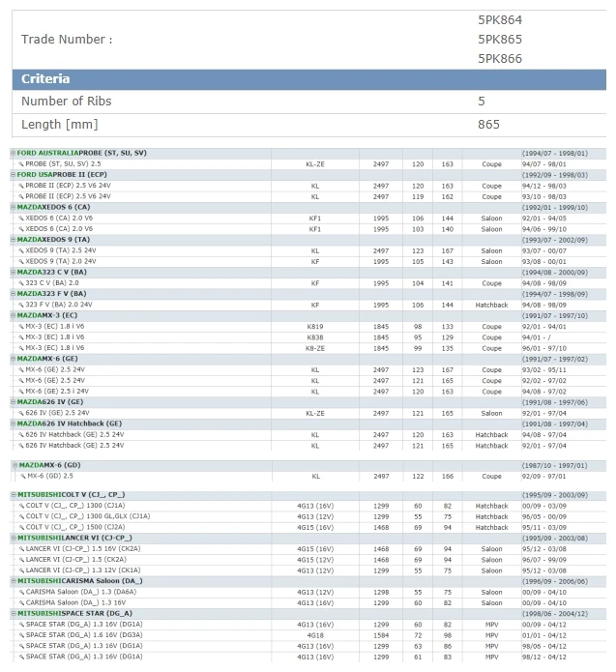Screen dimensions: 616x672
Task: Open details icon for XEDOS 9 (TA) 2.0 24V
Action: [21, 261]
